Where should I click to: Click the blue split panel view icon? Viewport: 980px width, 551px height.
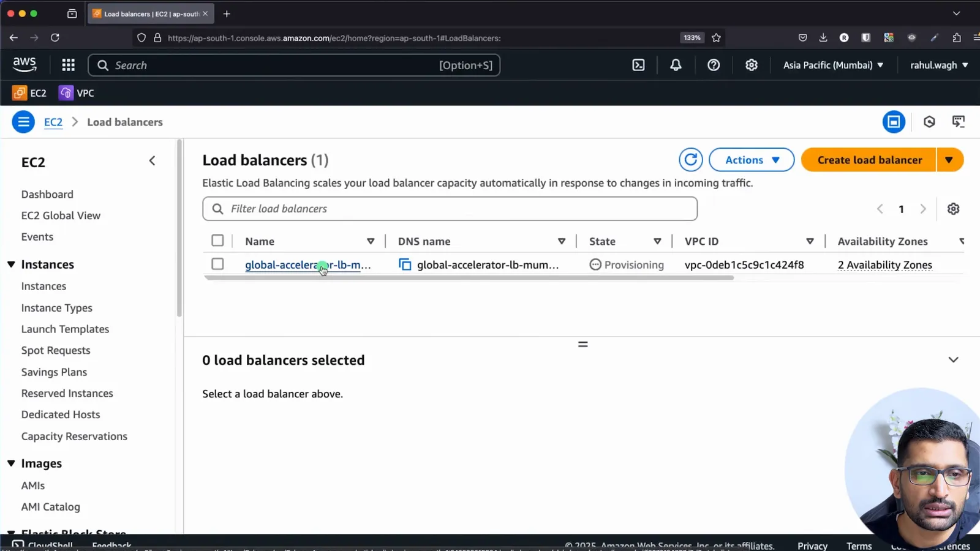click(x=894, y=122)
